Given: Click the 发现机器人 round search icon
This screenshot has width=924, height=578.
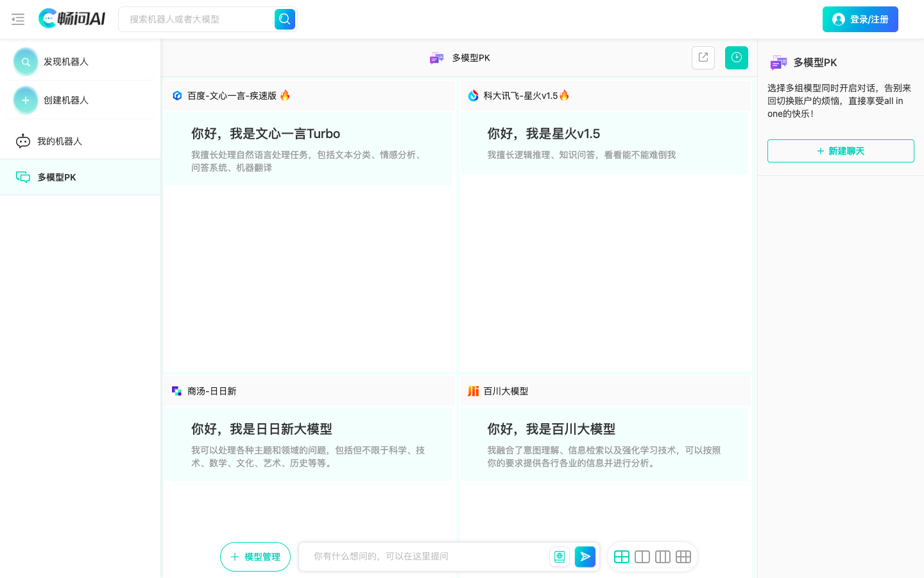Looking at the screenshot, I should pos(26,62).
